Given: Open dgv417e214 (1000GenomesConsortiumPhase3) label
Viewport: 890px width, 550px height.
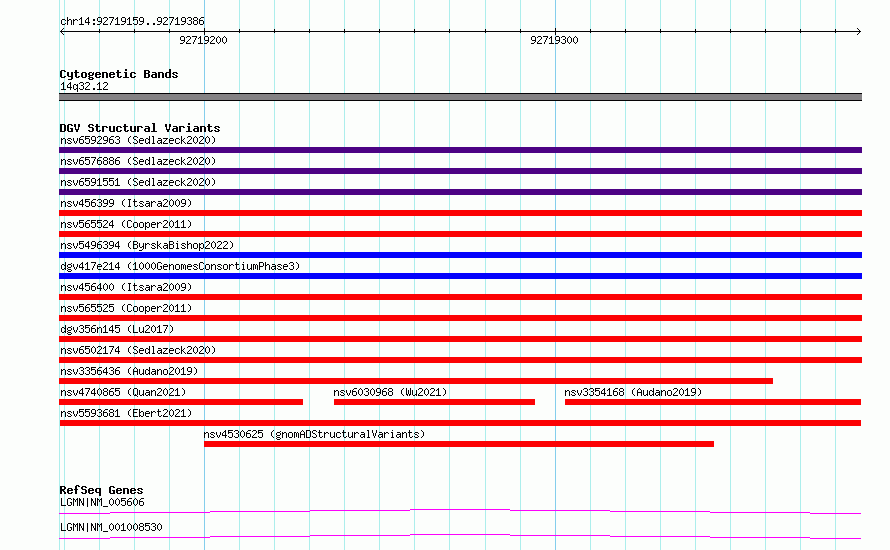Looking at the screenshot, I should tap(180, 266).
